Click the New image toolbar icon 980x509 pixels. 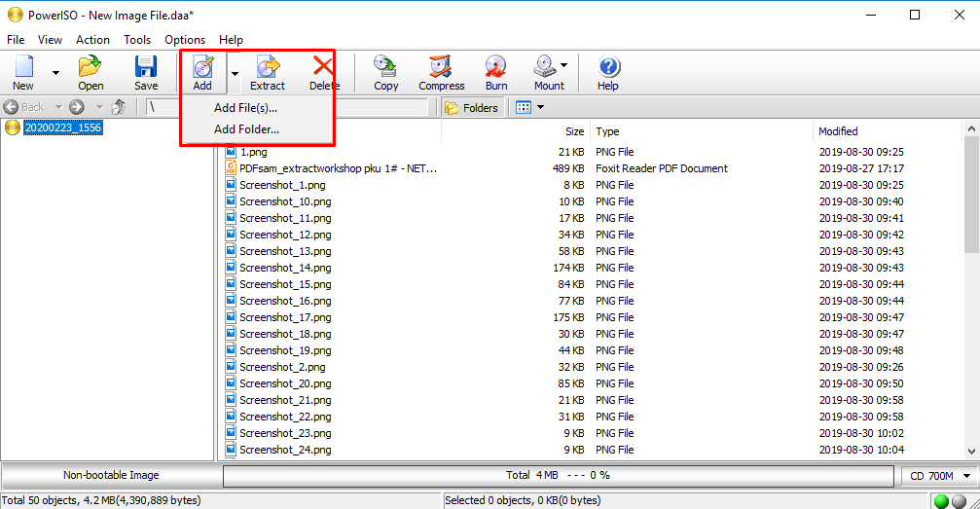[23, 72]
